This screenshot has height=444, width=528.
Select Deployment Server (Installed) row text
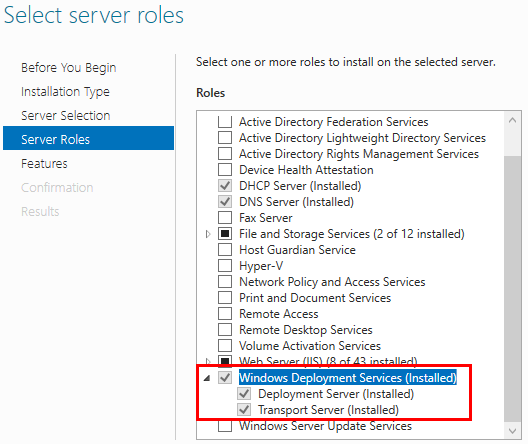tap(336, 394)
